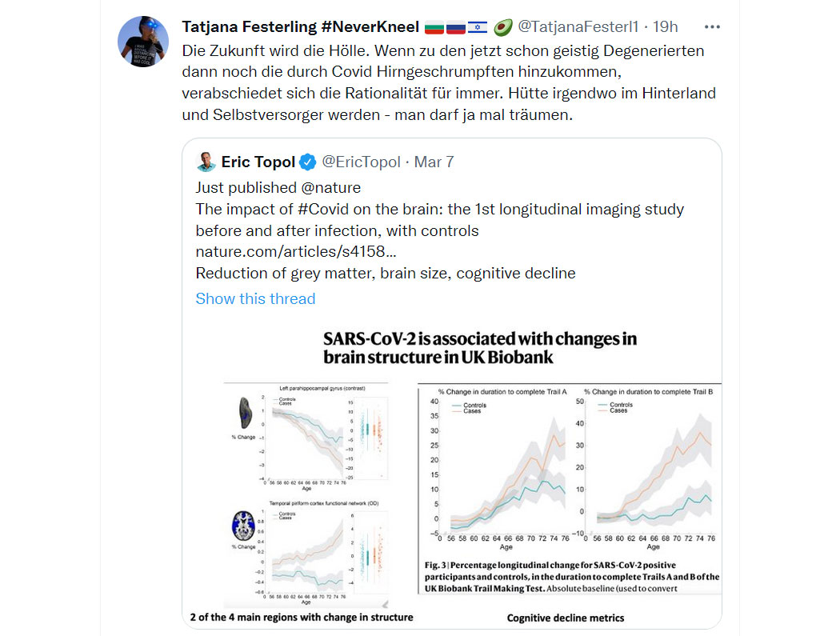The image size is (840, 636).
Task: Click the Mar 7 tweet date
Action: 434,162
